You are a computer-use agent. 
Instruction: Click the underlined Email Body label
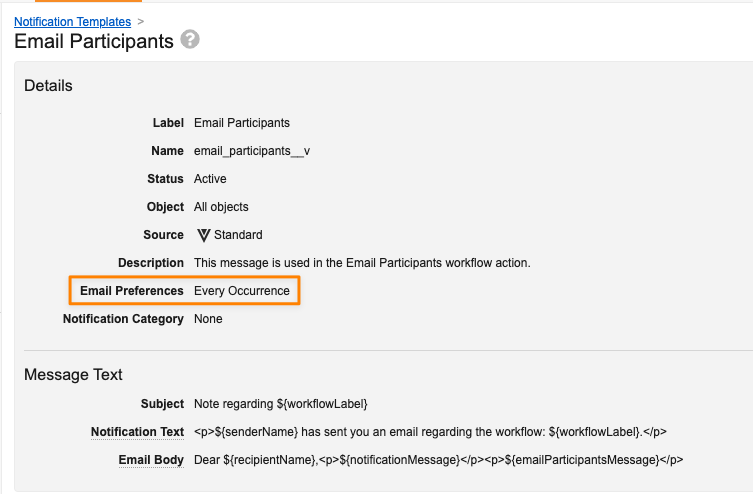tap(153, 460)
